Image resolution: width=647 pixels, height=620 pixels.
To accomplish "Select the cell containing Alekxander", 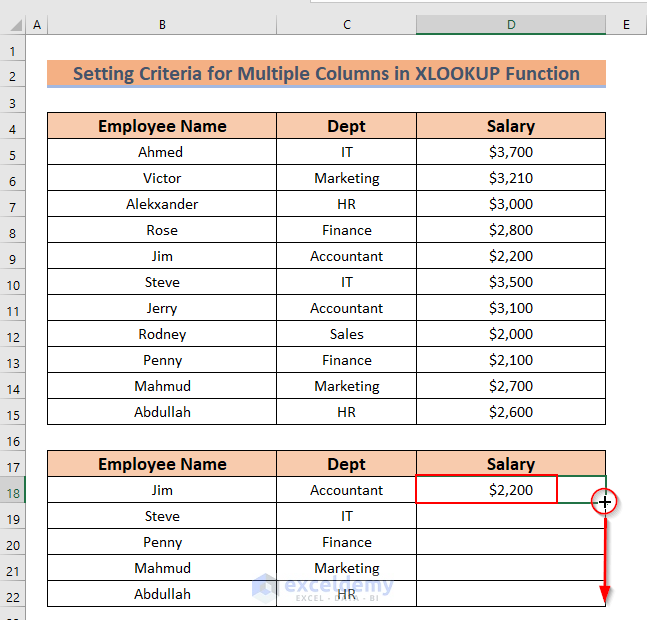I will click(x=162, y=204).
